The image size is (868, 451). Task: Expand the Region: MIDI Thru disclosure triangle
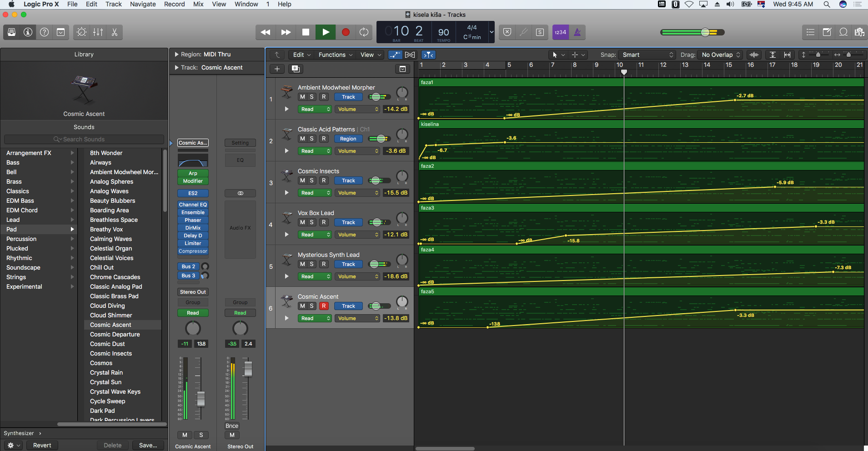pyautogui.click(x=177, y=54)
